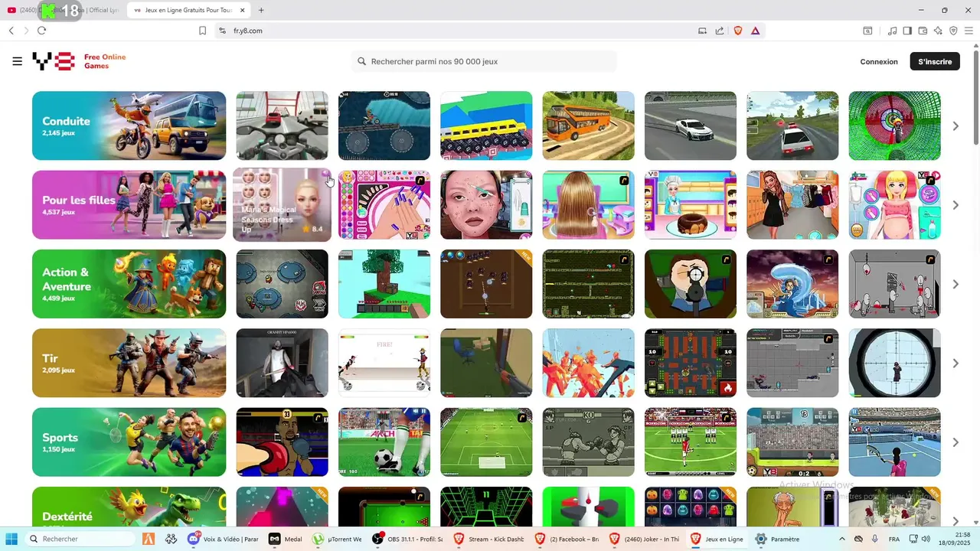980x551 pixels.
Task: Expand the Pour les filles row's right arrow
Action: [955, 205]
